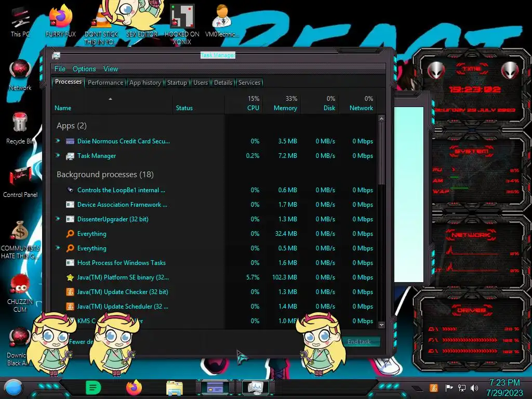Click the Java tray icon
The height and width of the screenshot is (399, 532).
click(433, 388)
